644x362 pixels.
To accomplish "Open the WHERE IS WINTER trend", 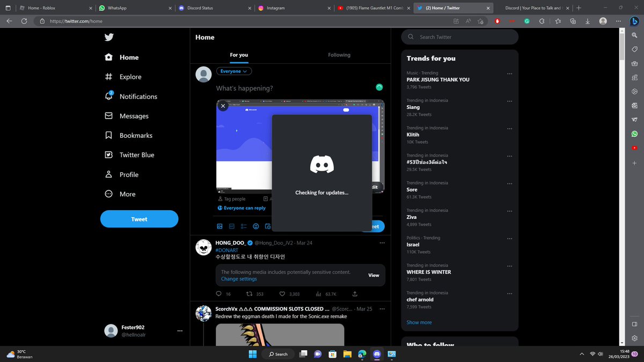I will pos(429,272).
